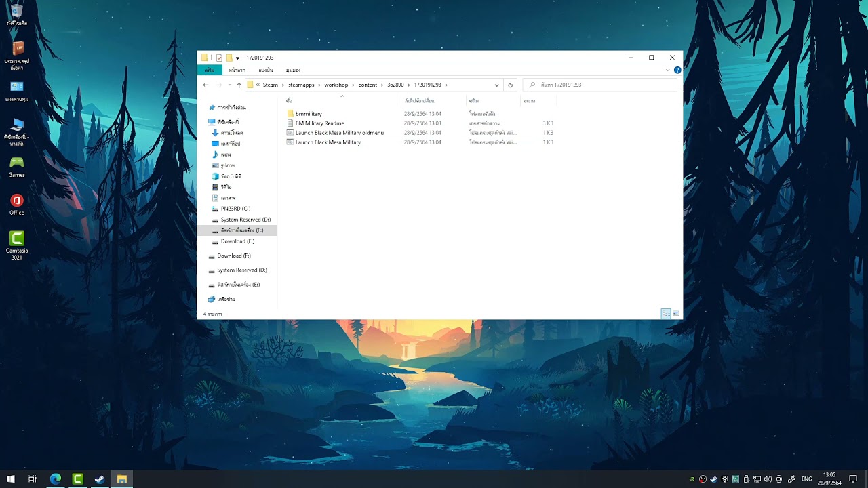This screenshot has width=868, height=488.
Task: Open the address bar history dropdown
Action: point(496,85)
